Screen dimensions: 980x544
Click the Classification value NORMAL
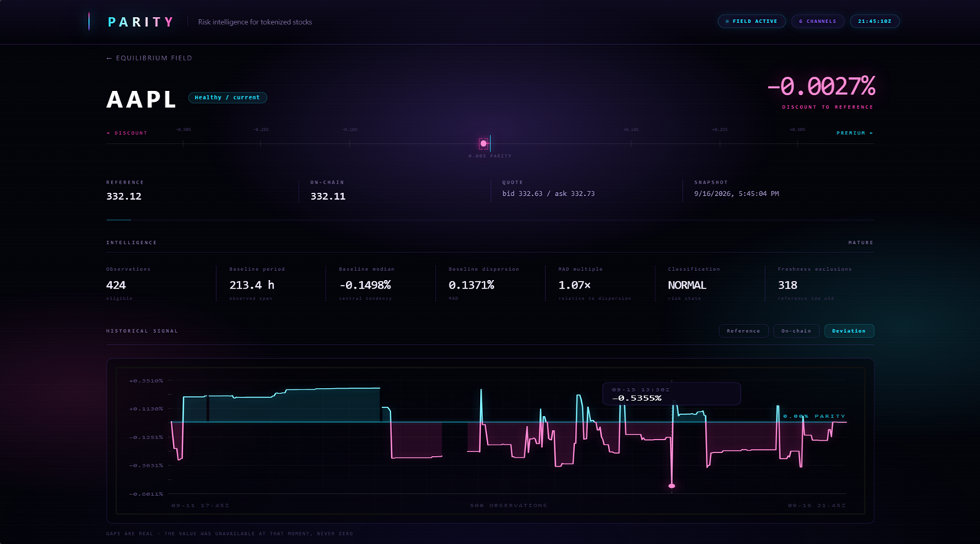687,285
